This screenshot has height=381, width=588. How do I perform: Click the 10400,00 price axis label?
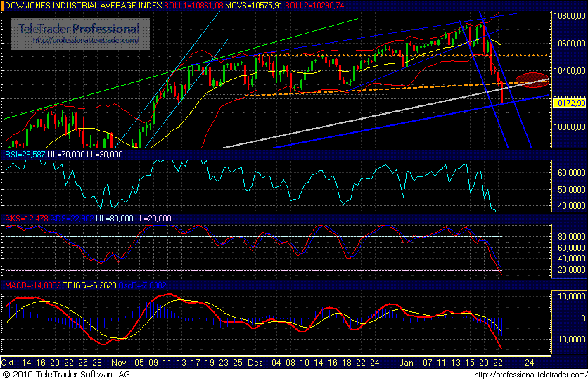pyautogui.click(x=569, y=71)
